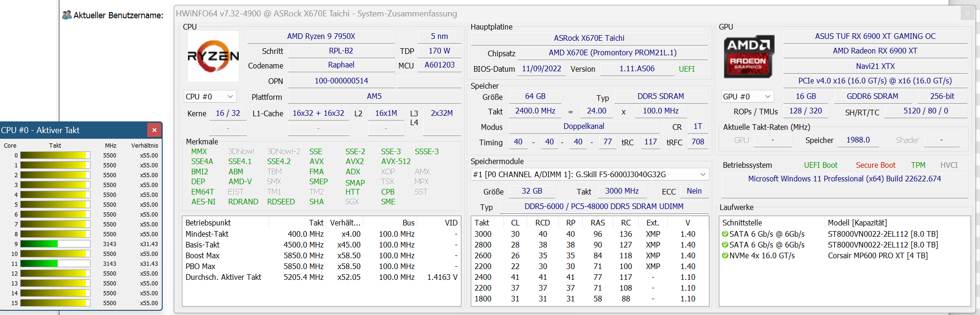The width and height of the screenshot is (980, 315).
Task: Click the HVCI status label
Action: [949, 165]
